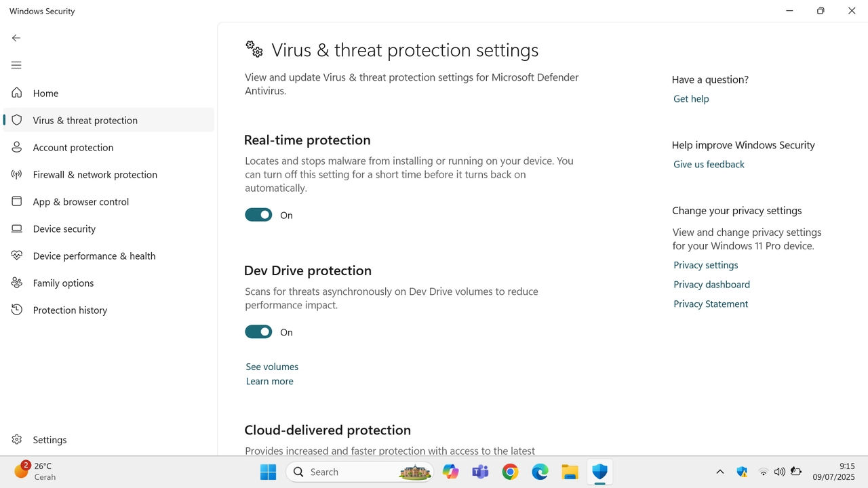This screenshot has height=488, width=868.
Task: Click the Family options people icon
Action: [17, 283]
